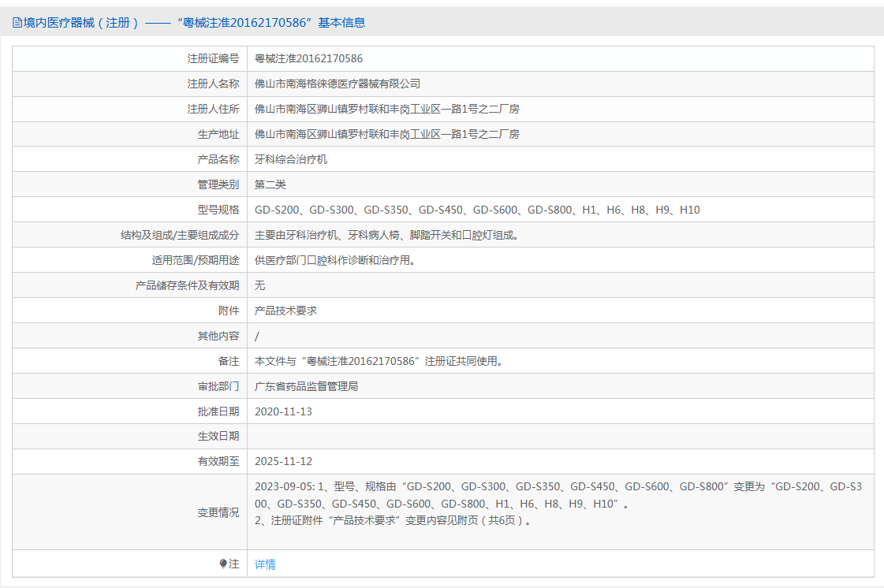Click the change note starting 2023-09-05
884x588 pixels.
pos(558,495)
